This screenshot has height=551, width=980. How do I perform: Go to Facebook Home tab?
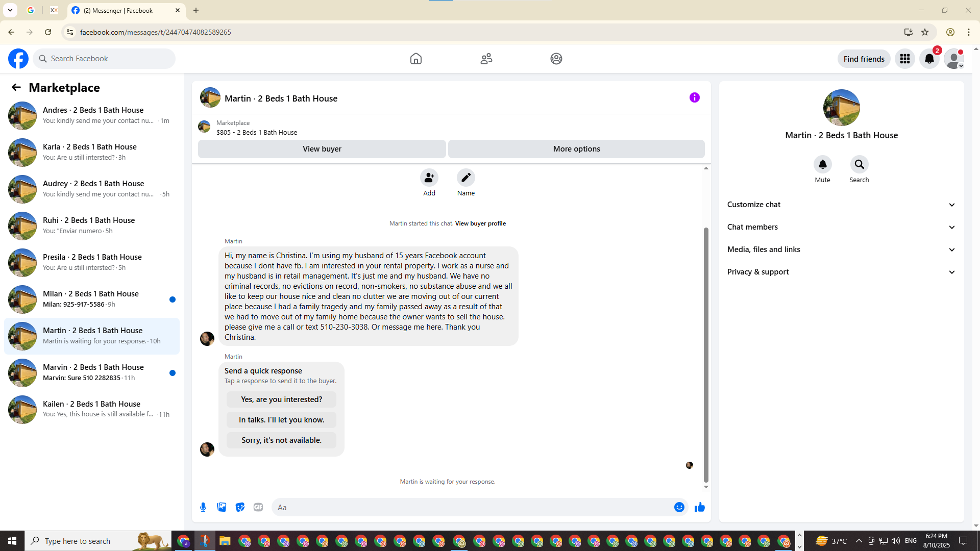pos(415,59)
